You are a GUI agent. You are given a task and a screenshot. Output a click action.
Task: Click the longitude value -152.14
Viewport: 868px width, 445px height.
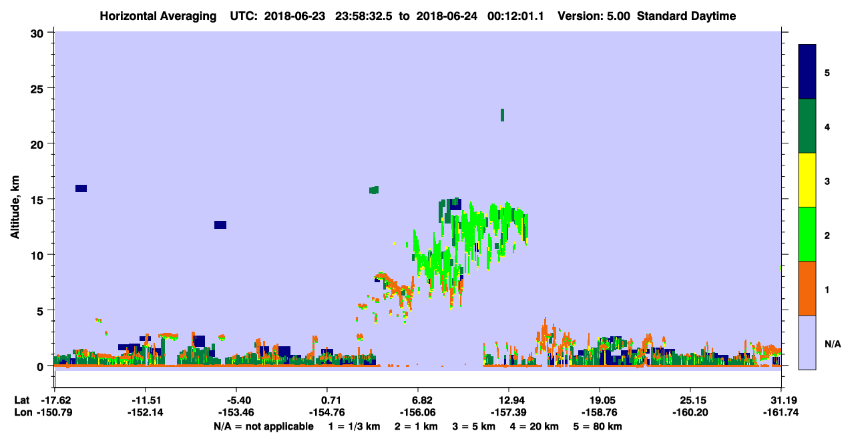[x=146, y=412]
